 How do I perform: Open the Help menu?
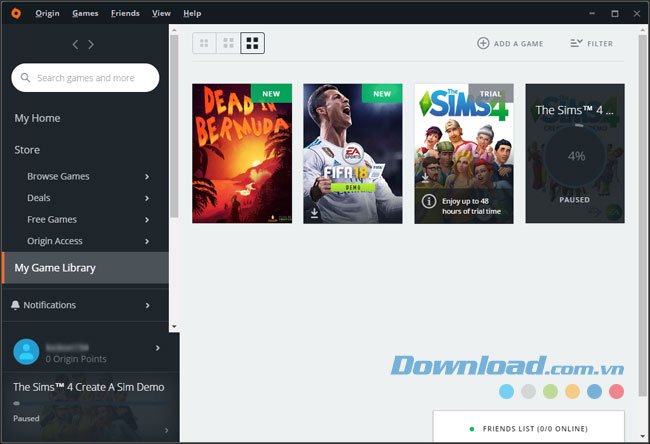pos(192,13)
